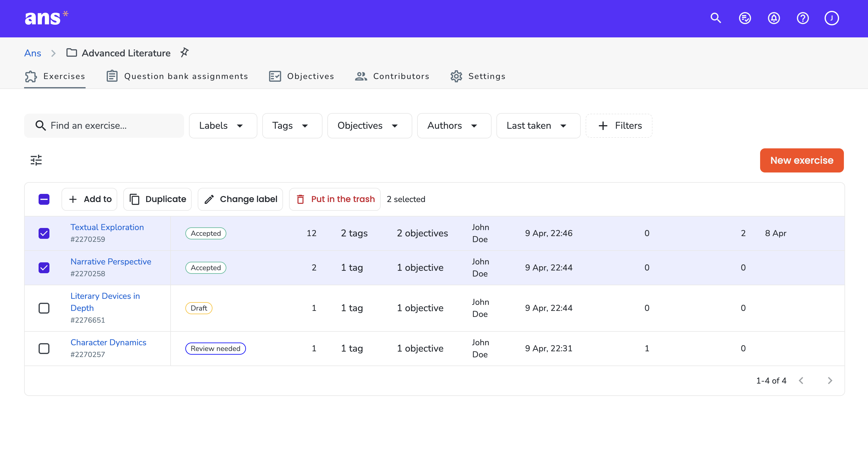This screenshot has height=468, width=868.
Task: Toggle the select-all checkbox in table header
Action: (44, 199)
